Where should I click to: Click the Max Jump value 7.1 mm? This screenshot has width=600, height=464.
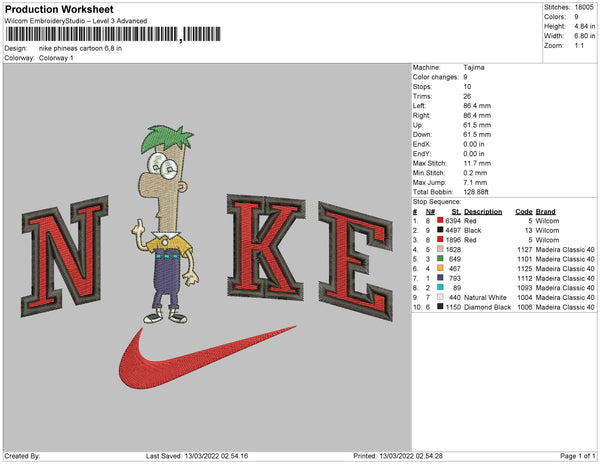tap(475, 182)
